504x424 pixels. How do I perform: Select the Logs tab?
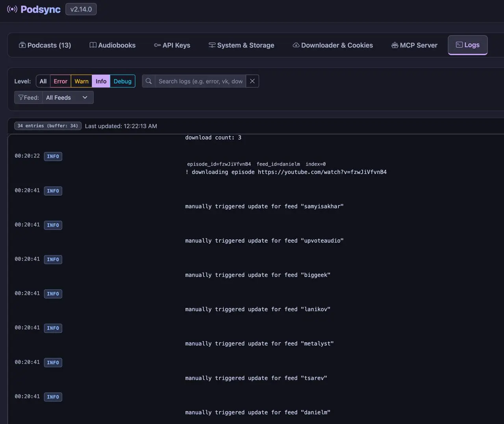468,45
